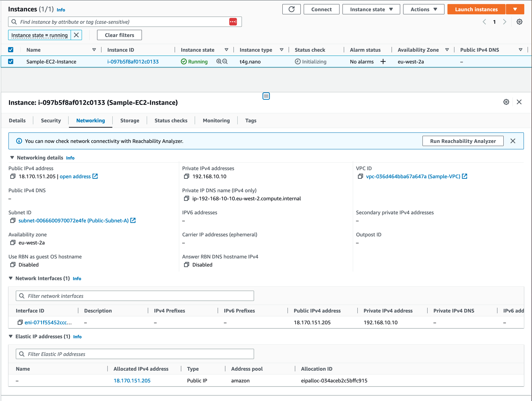Copy the private IP DNS name

(x=186, y=198)
